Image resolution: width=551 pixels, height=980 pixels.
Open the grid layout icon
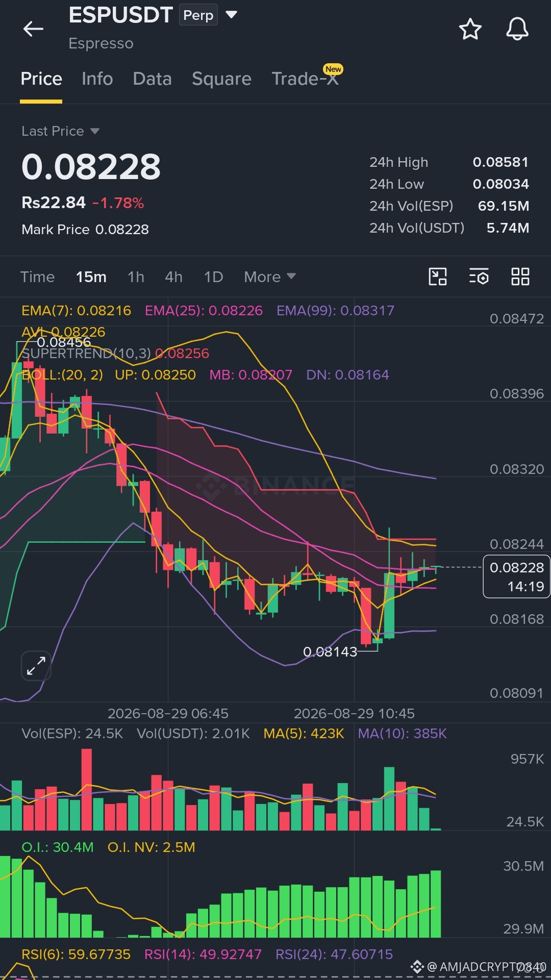pos(520,277)
